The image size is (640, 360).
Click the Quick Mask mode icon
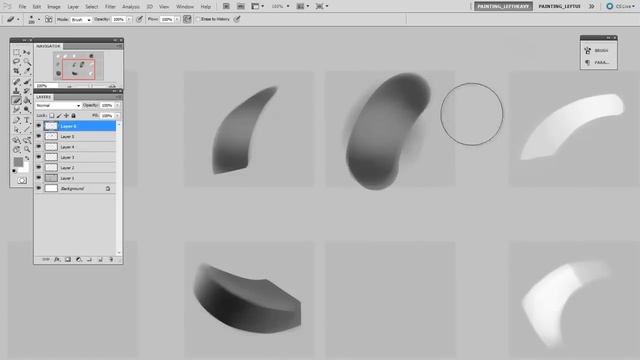pos(22,180)
